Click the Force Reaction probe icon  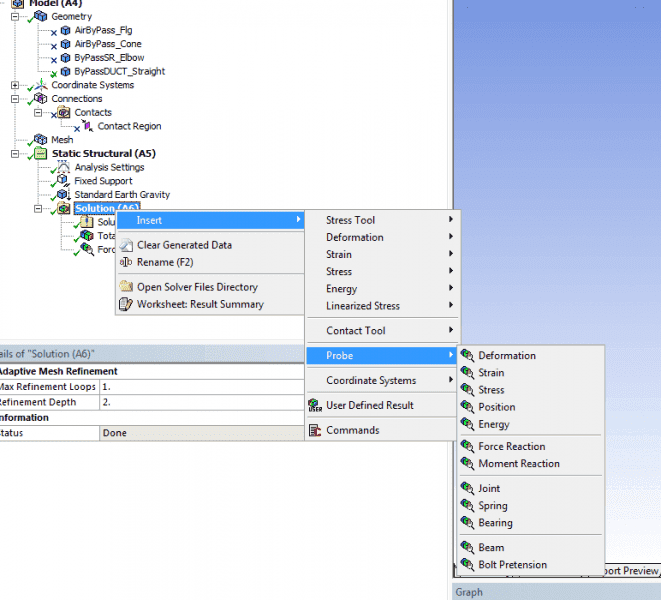(467, 447)
